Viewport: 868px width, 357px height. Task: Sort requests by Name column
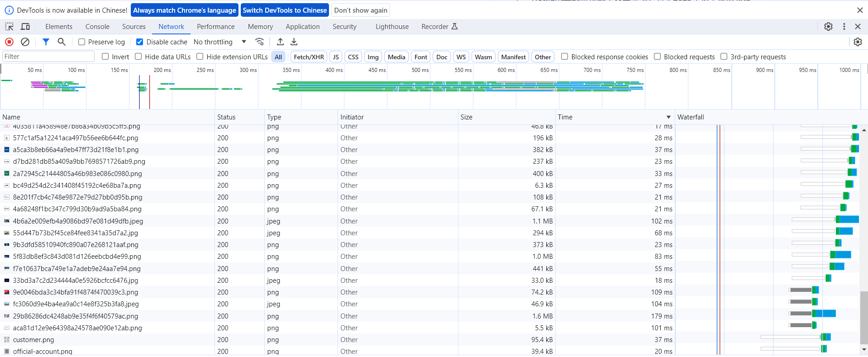click(x=107, y=117)
